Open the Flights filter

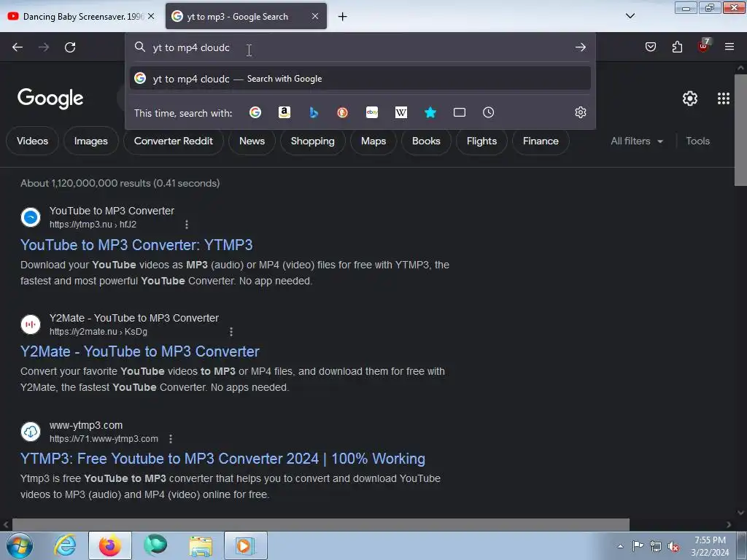481,141
